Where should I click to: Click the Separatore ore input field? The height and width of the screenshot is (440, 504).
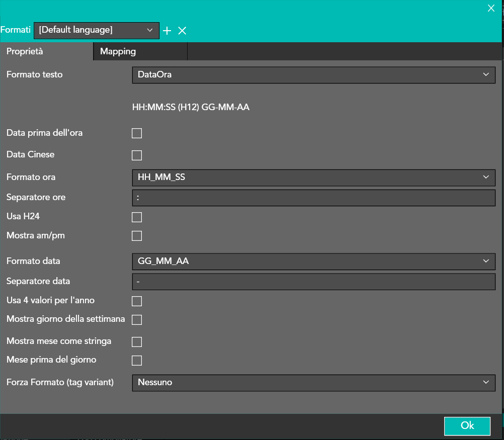click(x=314, y=198)
